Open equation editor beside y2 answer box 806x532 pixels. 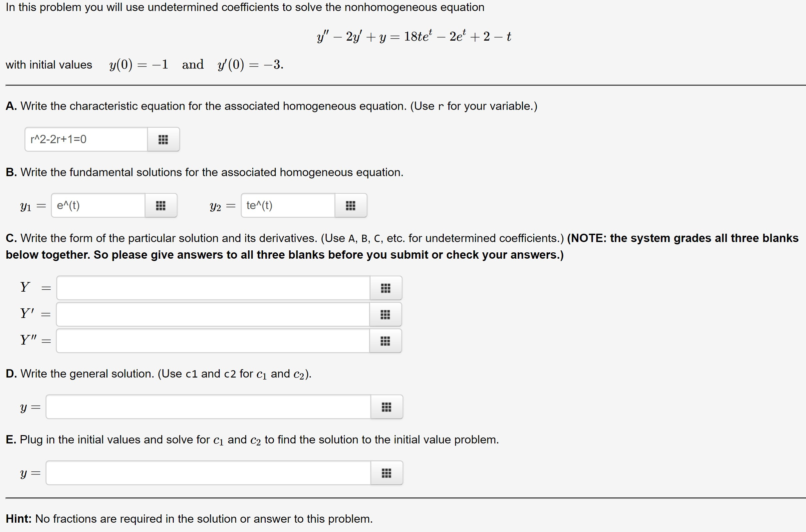351,205
